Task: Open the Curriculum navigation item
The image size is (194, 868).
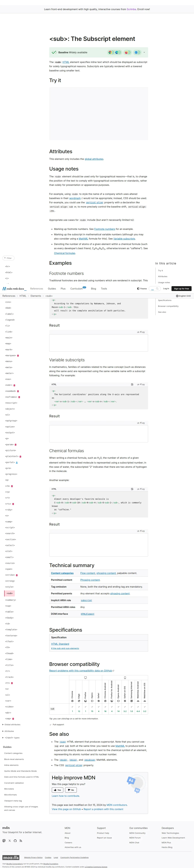Action: click(x=78, y=288)
